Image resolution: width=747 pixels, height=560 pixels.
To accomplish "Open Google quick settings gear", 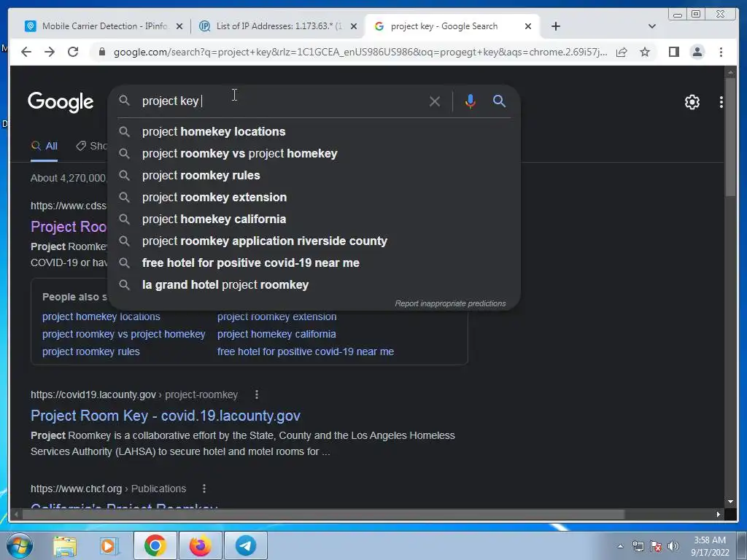I will click(x=692, y=102).
